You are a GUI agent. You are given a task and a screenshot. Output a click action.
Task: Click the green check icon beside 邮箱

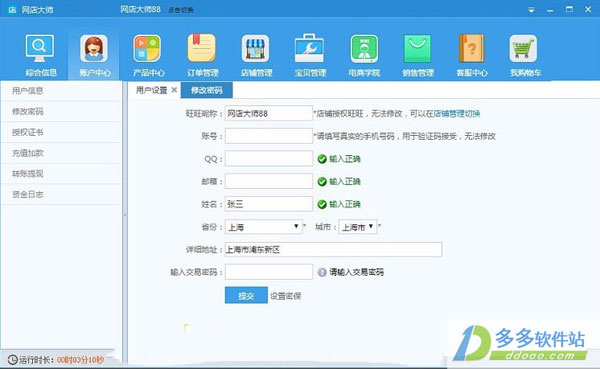322,181
